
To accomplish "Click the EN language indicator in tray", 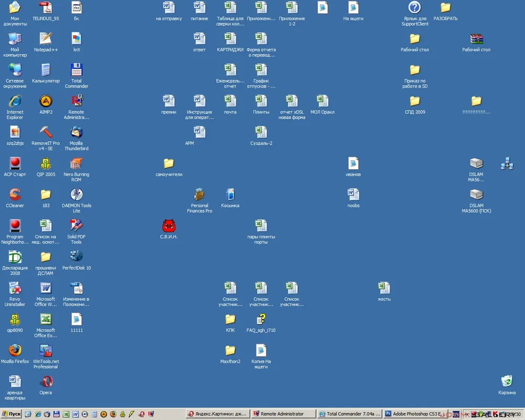I will point(456,414).
